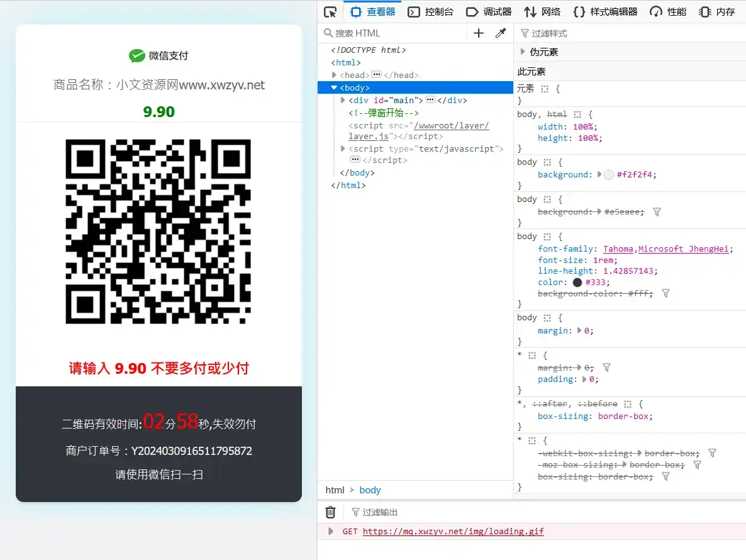746x560 pixels.
Task: Click filter icon next to background #e5eaee
Action: 657,211
